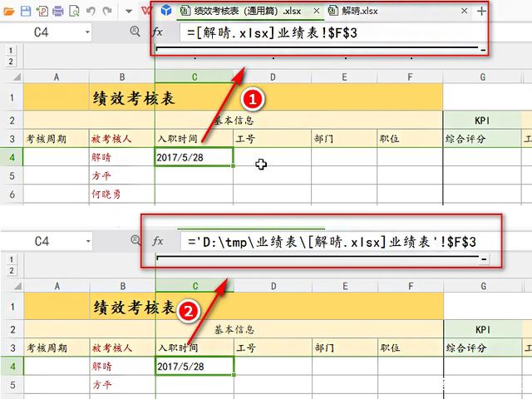Click 入职时间 cell in lower screenshot
532x399 pixels.
(195, 347)
